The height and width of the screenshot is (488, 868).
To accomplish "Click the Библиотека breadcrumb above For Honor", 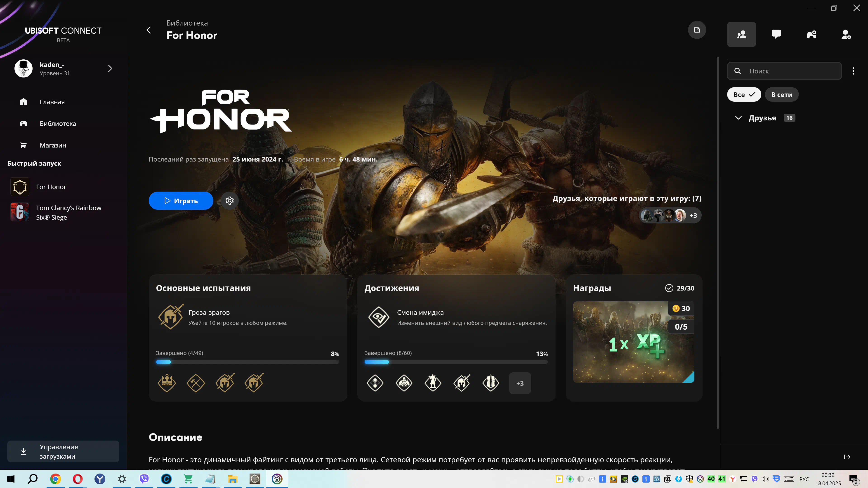I will (x=187, y=23).
